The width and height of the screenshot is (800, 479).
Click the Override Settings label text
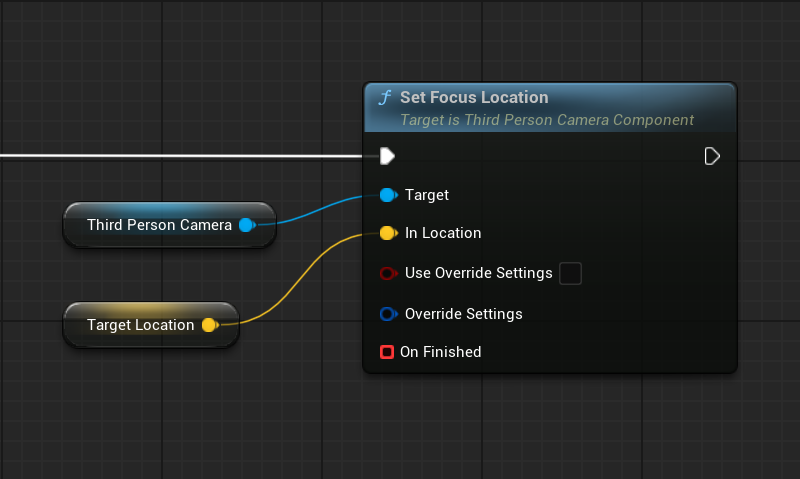463,314
